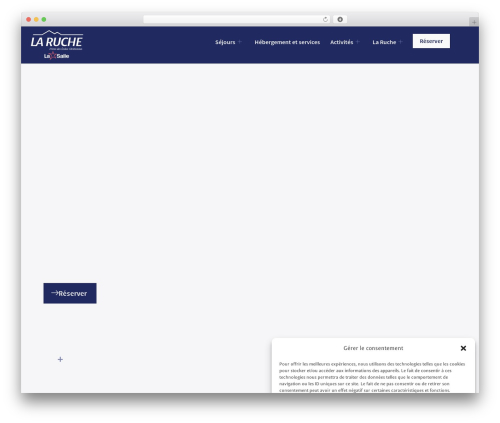The image size is (500, 423).
Task: Click the round browser extension icon
Action: point(340,19)
